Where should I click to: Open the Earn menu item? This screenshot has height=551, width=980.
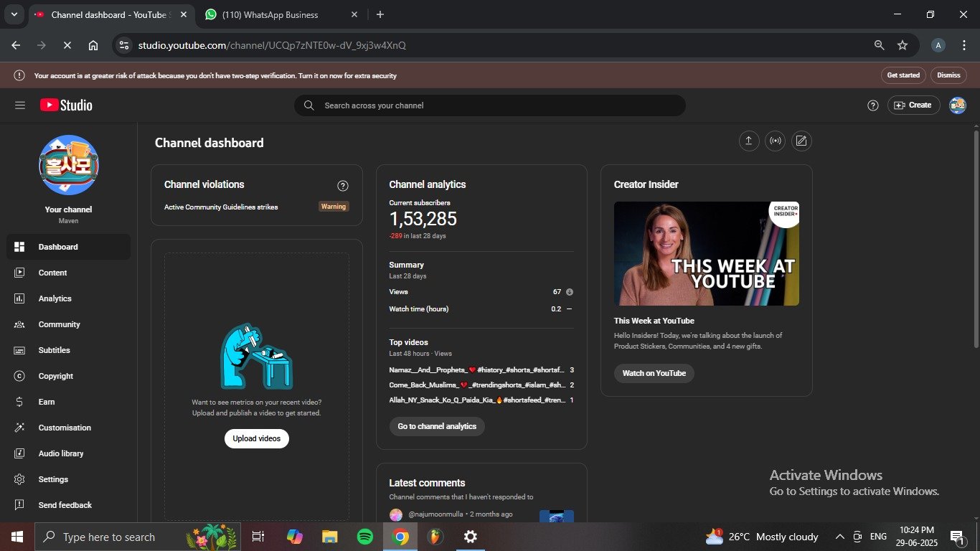pyautogui.click(x=68, y=402)
